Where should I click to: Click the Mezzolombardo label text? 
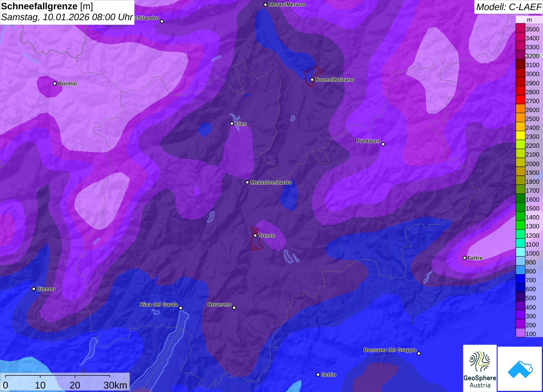pyautogui.click(x=271, y=182)
